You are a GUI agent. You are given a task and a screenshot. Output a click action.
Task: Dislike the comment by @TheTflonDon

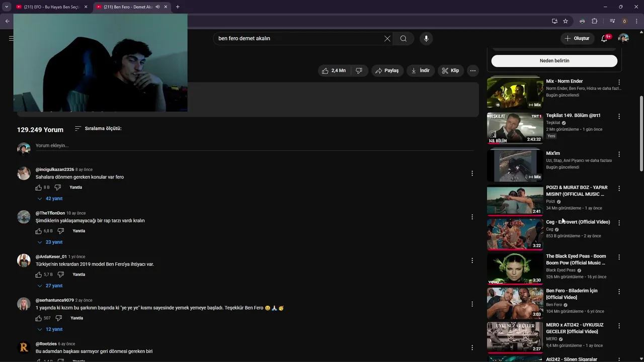[x=61, y=231]
